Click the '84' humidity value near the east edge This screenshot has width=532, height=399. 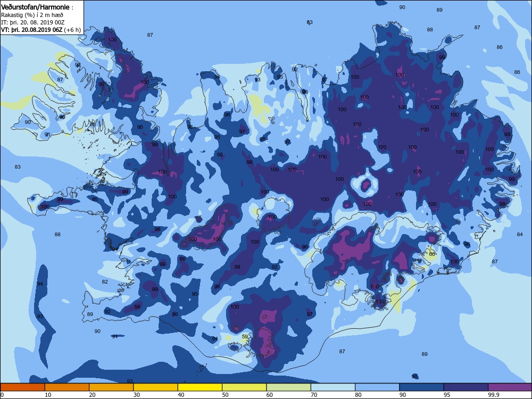click(520, 235)
